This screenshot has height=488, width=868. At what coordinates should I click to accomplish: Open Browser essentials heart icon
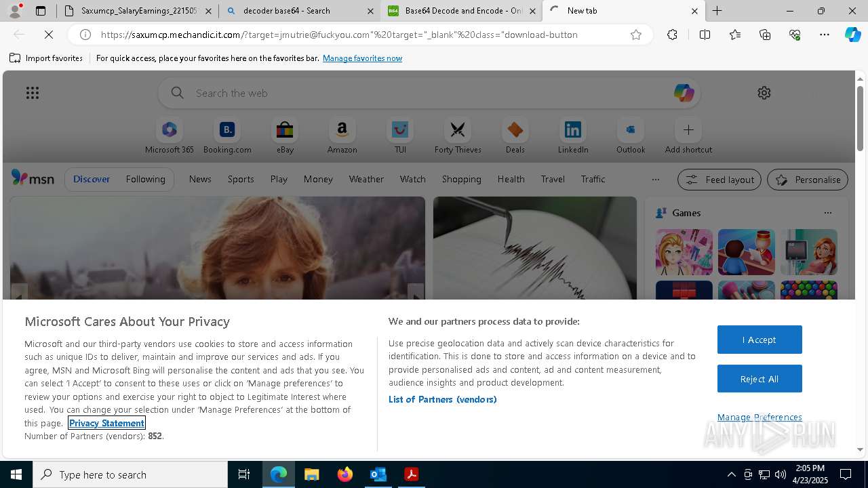coord(795,35)
